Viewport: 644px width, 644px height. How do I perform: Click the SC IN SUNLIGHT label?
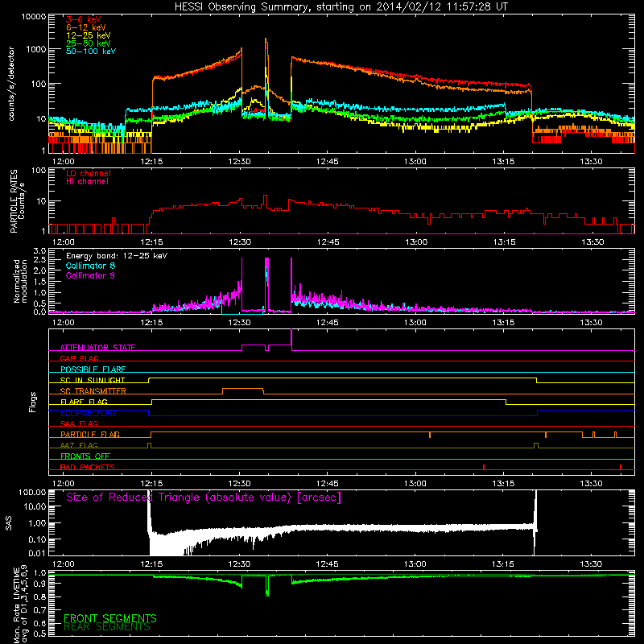click(x=93, y=380)
